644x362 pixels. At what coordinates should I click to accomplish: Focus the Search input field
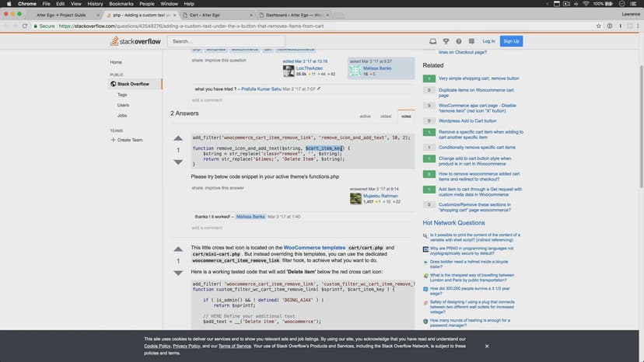(233, 41)
